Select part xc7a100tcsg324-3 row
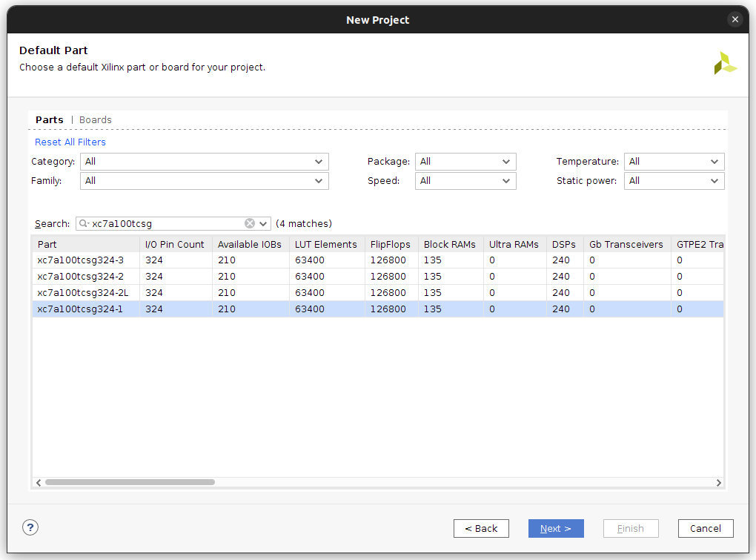This screenshot has height=560, width=756. click(x=81, y=260)
